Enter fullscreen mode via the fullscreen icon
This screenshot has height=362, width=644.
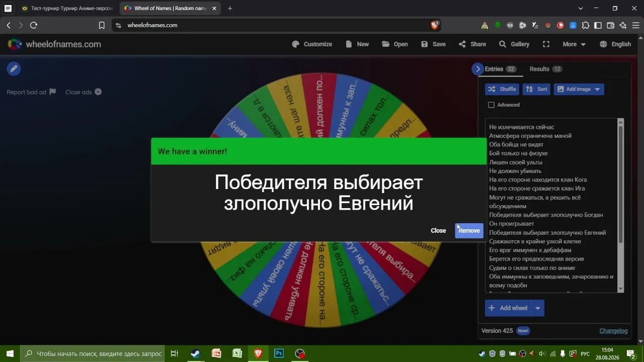pos(546,44)
